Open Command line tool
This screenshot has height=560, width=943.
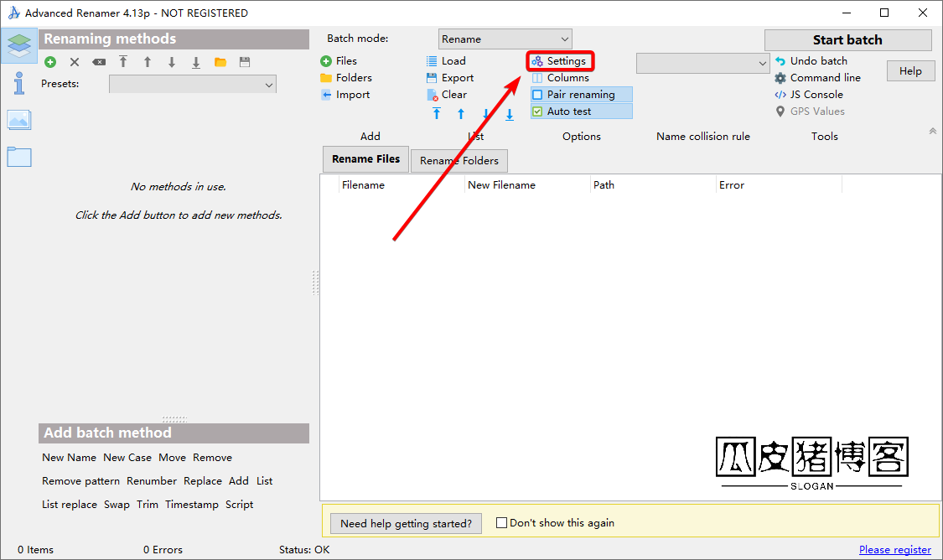pyautogui.click(x=818, y=78)
